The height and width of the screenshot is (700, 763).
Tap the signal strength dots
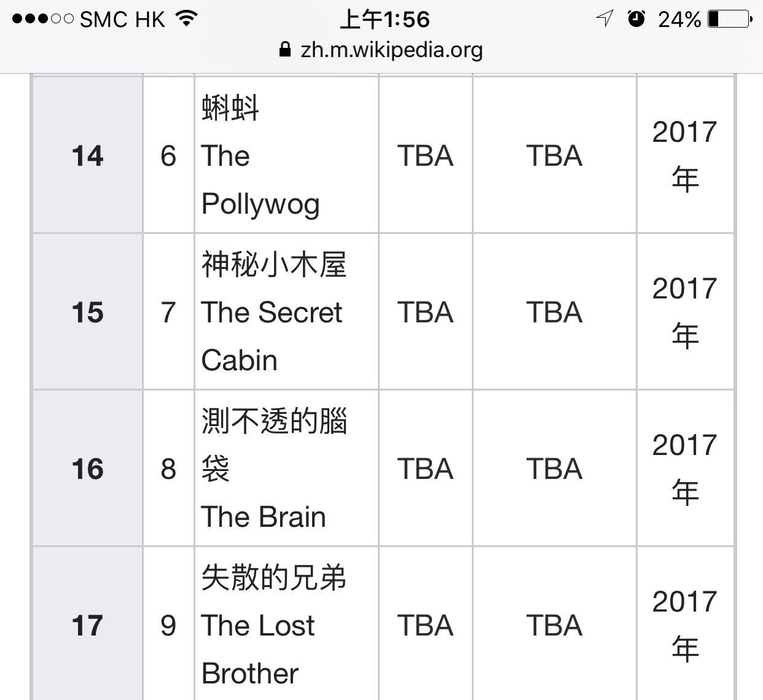click(43, 19)
